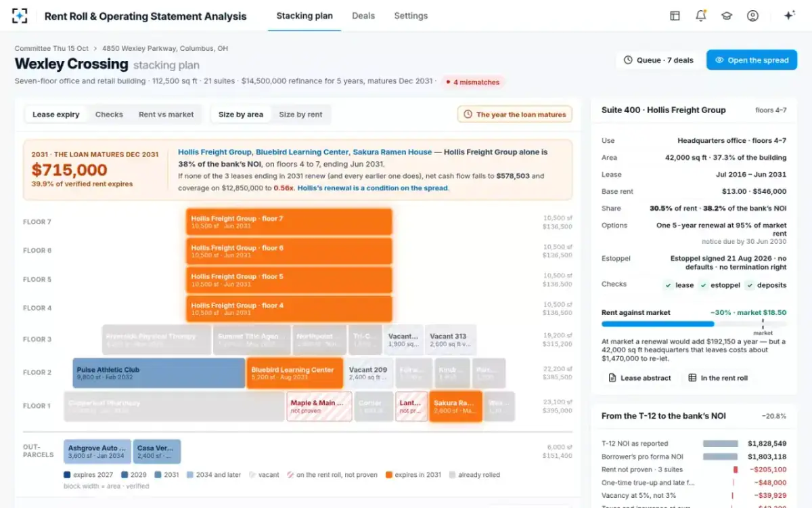The height and width of the screenshot is (508, 812).
Task: Click the breadcrumb chevron separator
Action: click(95, 49)
